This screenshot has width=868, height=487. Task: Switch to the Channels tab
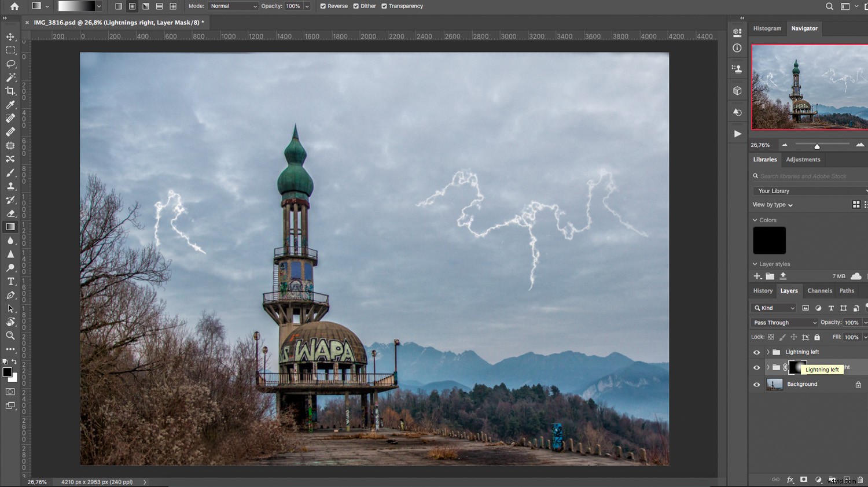(819, 290)
